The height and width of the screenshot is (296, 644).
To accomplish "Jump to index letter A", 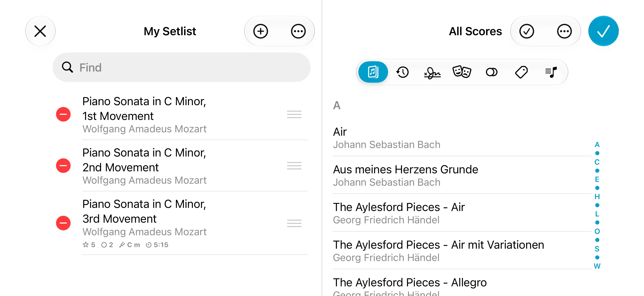I will click(597, 144).
